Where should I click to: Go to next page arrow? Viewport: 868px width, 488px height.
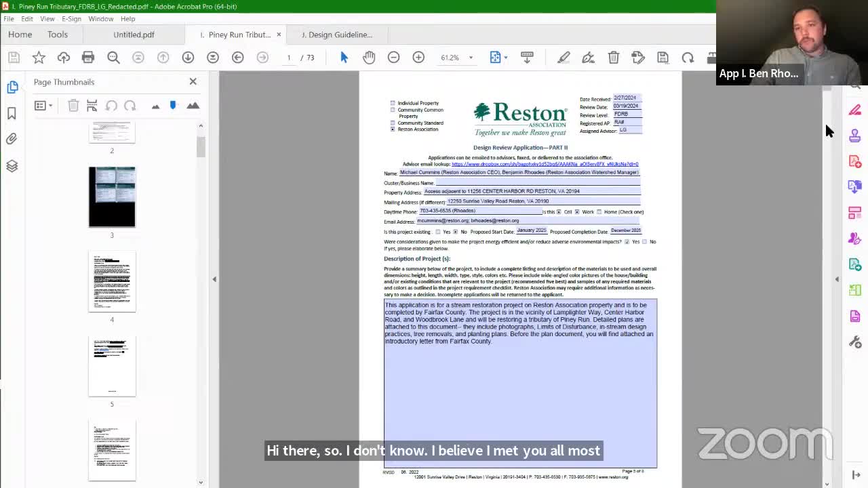(188, 58)
